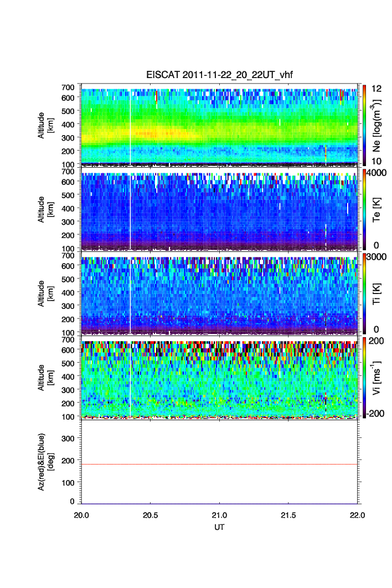The height and width of the screenshot is (588, 392).
Task: Click the 4000 value on Te colorbar
Action: coord(376,173)
